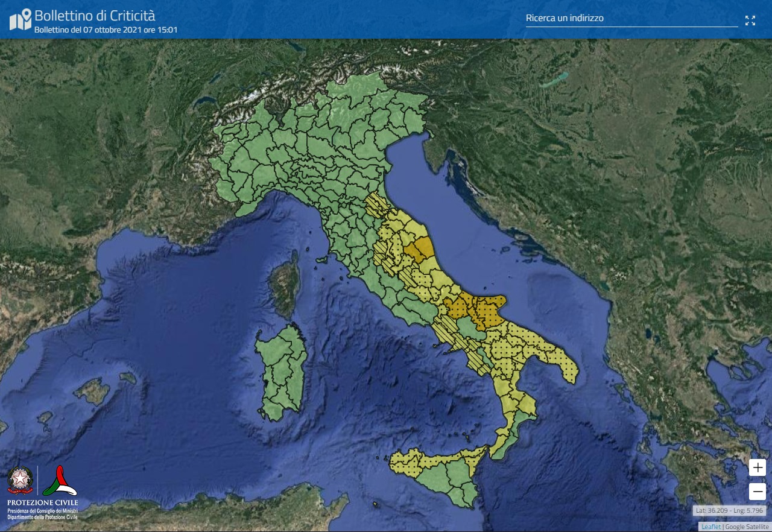Click the Italian Republic emblem logo
Viewport: 772px width, 532px height.
(x=20, y=480)
